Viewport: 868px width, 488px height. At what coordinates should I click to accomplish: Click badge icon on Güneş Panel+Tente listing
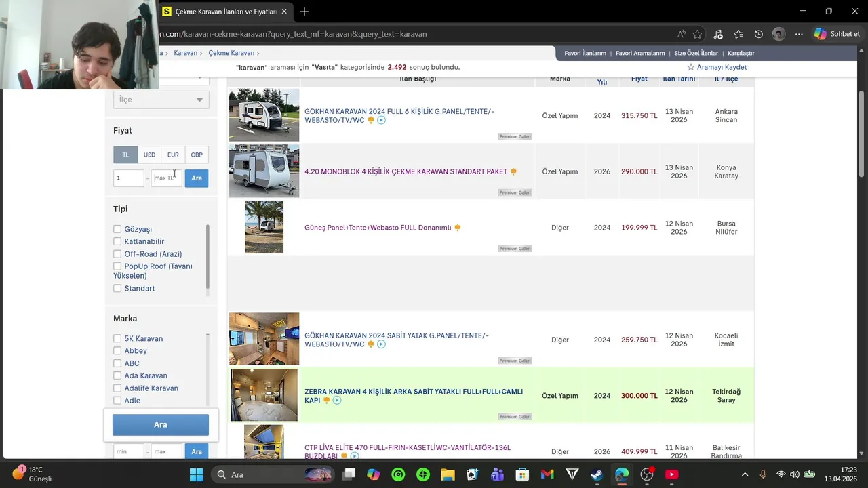(x=457, y=228)
